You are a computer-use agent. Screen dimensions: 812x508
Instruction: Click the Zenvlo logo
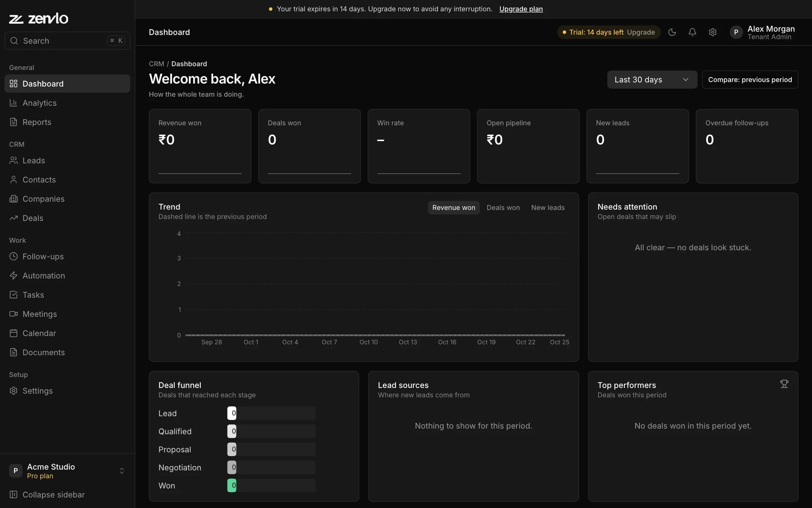(39, 18)
